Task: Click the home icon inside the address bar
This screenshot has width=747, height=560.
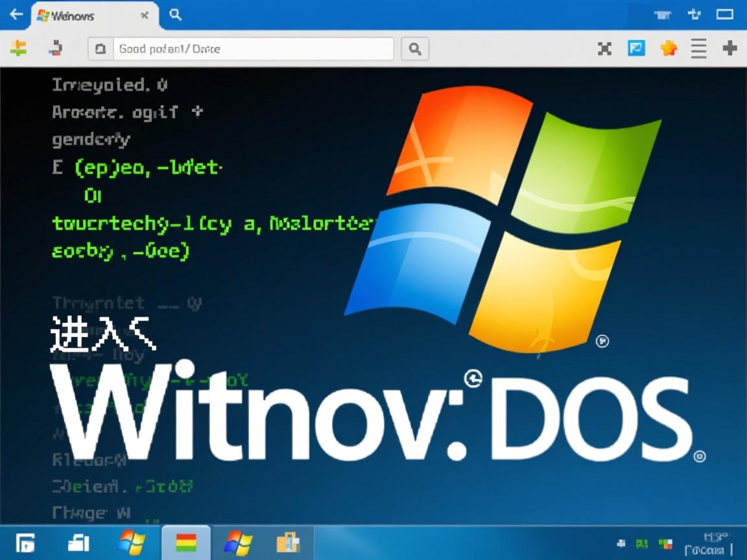Action: pos(100,49)
